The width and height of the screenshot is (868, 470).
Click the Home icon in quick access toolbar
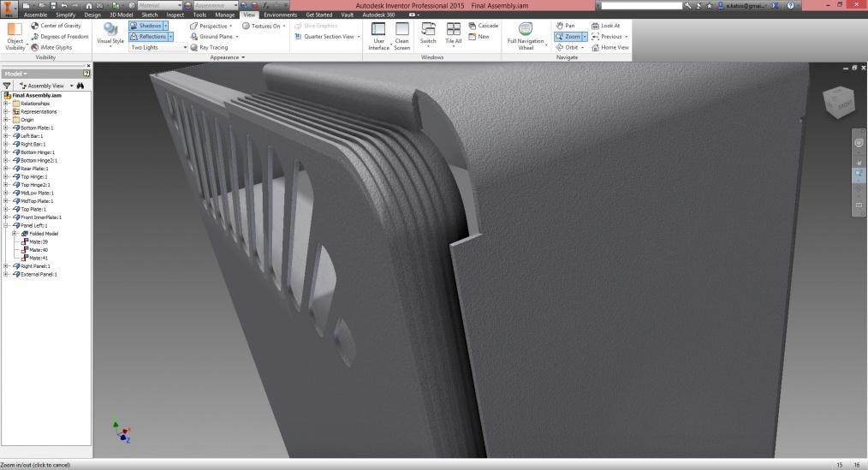point(88,5)
